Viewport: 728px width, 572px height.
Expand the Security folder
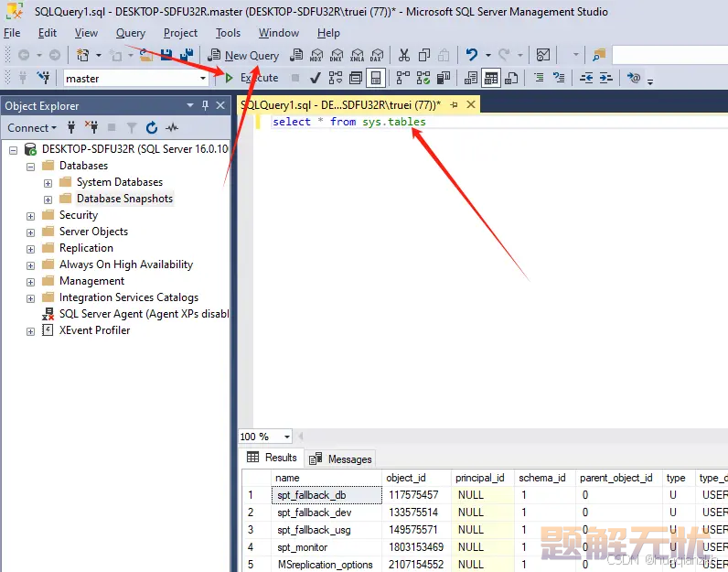[31, 216]
